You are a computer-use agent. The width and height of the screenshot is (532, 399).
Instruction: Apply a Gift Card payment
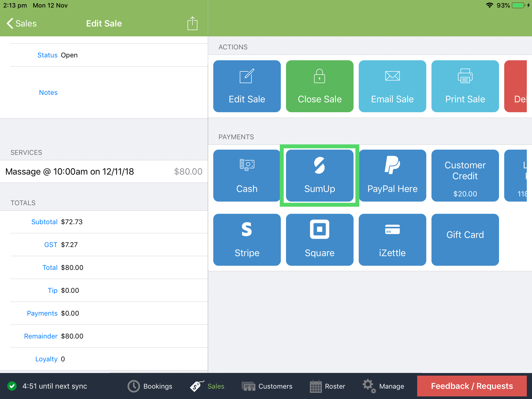pyautogui.click(x=465, y=240)
